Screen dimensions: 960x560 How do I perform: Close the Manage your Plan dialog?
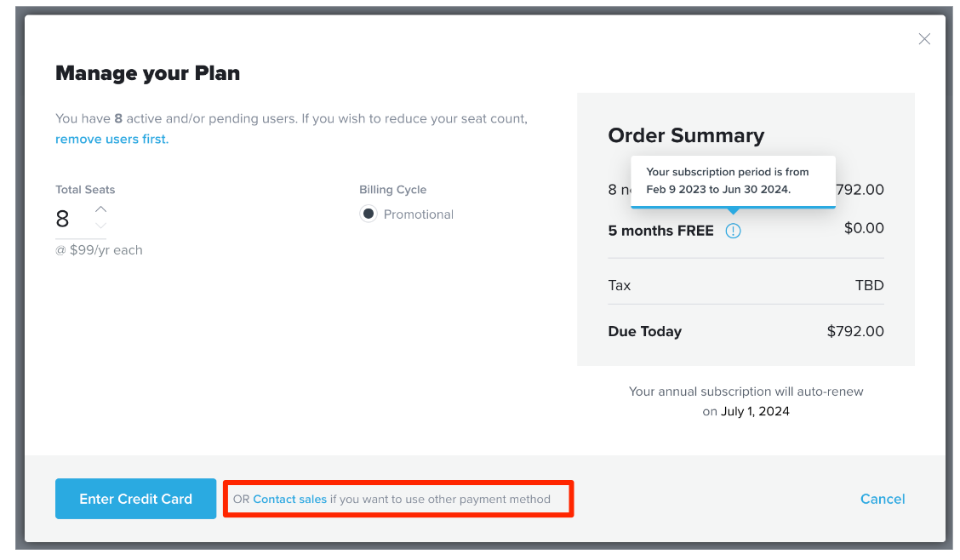tap(924, 39)
